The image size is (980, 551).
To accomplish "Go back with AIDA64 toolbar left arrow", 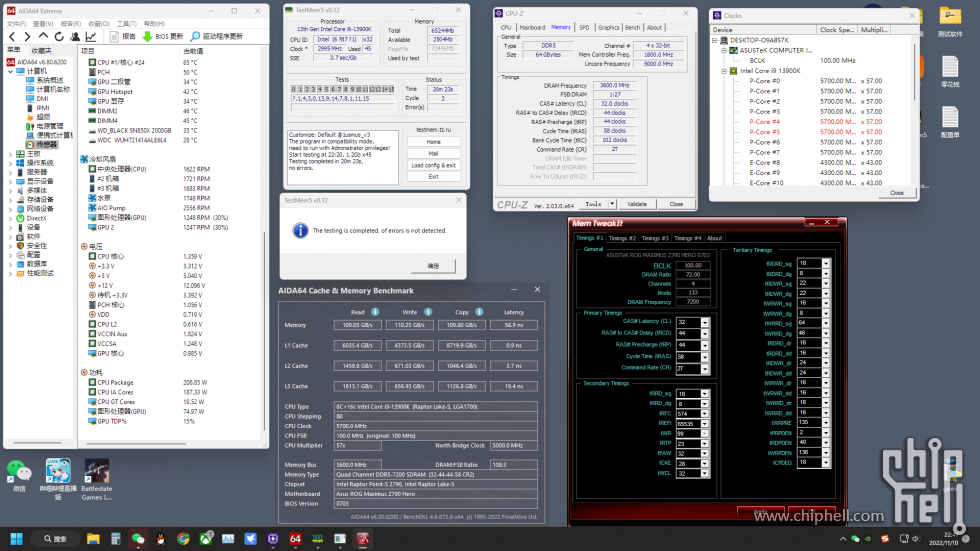I will coord(12,37).
